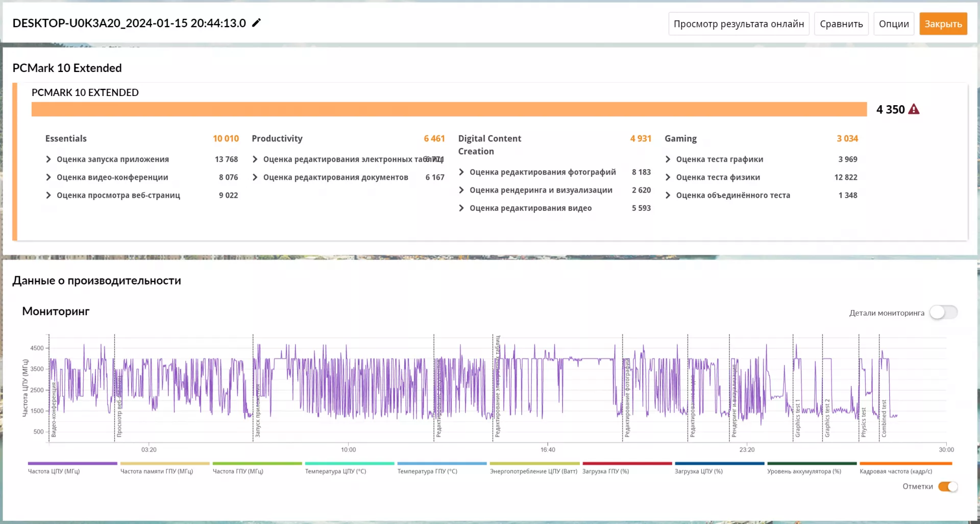Screen dimensions: 980x524
Task: Click the orange Закрыть button
Action: click(x=943, y=24)
